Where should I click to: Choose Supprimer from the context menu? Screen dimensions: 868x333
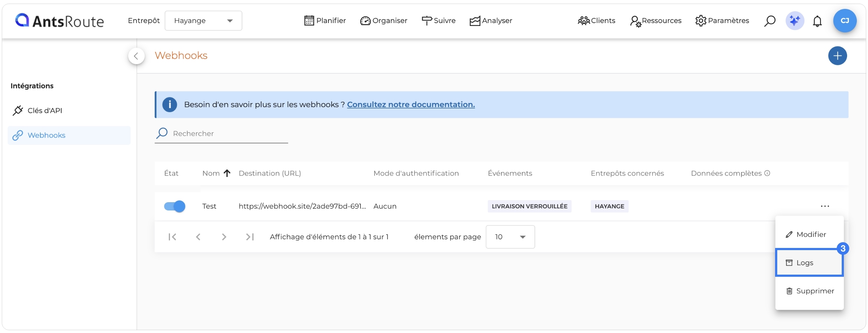pyautogui.click(x=809, y=291)
